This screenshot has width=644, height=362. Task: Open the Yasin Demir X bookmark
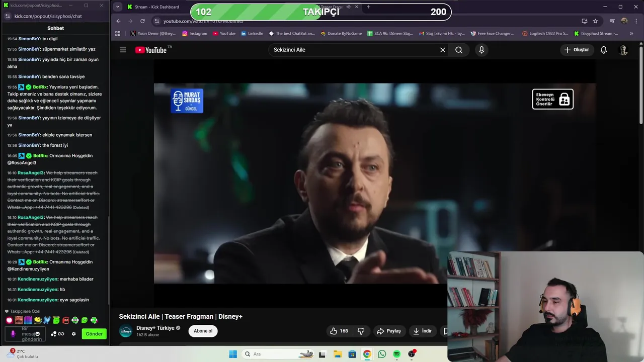153,34
